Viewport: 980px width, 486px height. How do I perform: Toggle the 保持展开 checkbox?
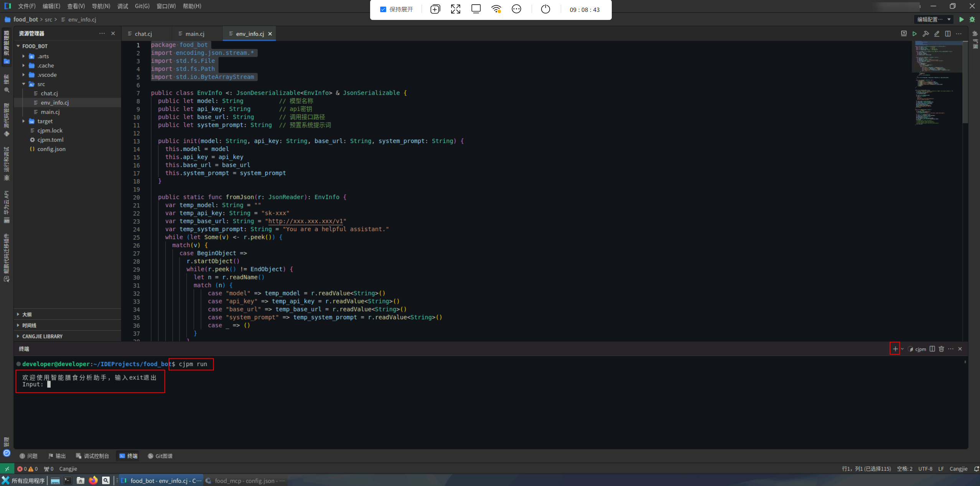pyautogui.click(x=383, y=10)
